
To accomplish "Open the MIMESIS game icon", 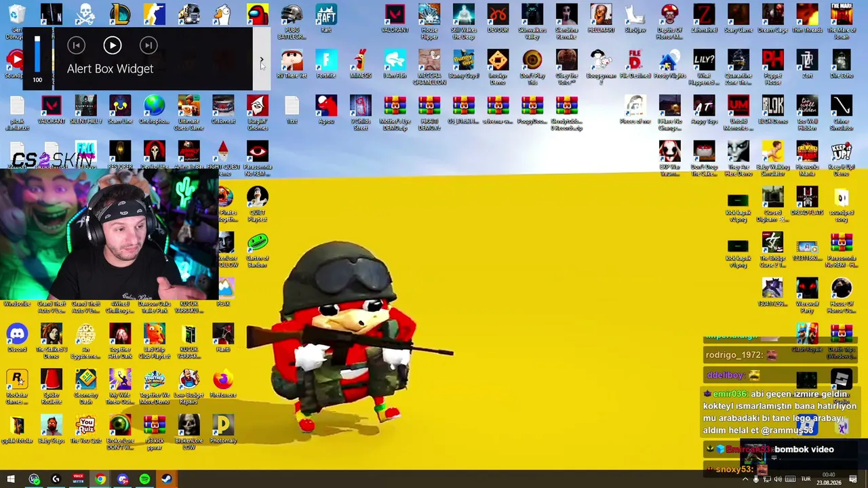I will (x=361, y=64).
